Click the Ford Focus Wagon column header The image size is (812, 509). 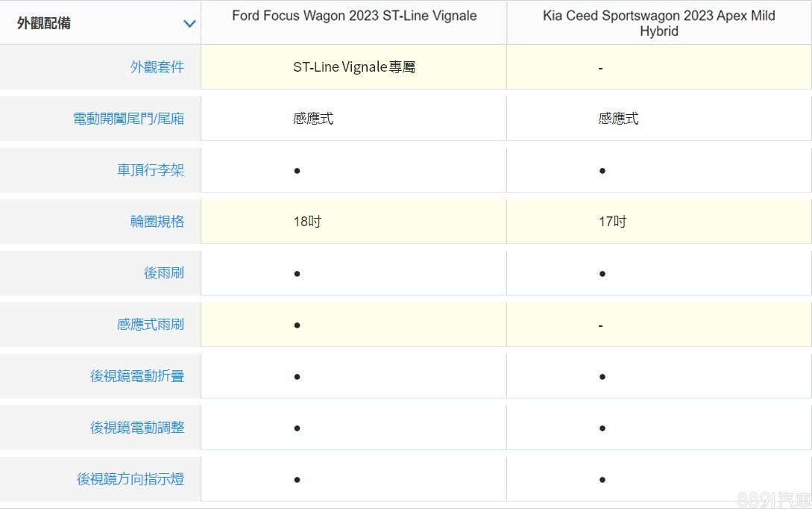pos(354,16)
